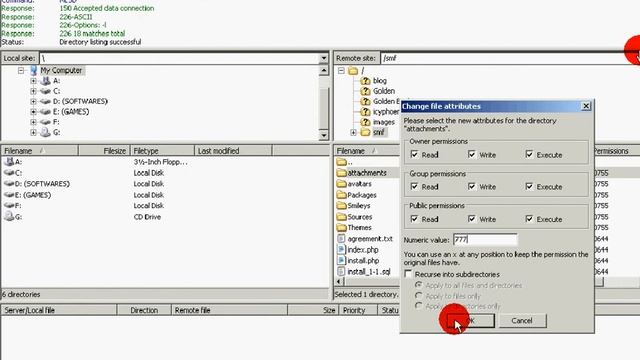Toggle Owner Read permission checkbox

414,154
